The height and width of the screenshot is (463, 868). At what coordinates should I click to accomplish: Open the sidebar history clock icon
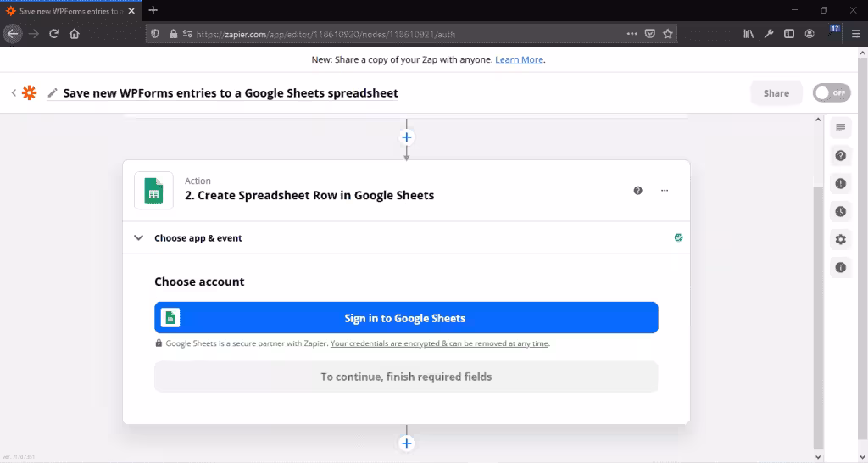pyautogui.click(x=840, y=211)
